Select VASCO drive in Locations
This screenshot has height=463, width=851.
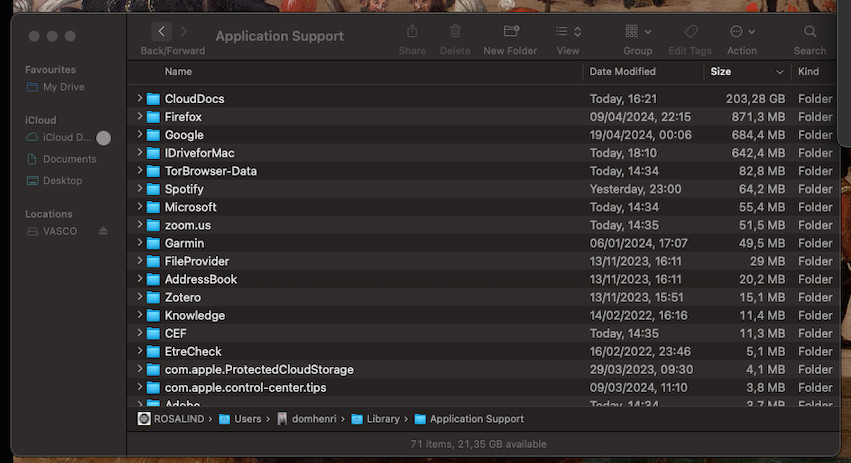[60, 231]
